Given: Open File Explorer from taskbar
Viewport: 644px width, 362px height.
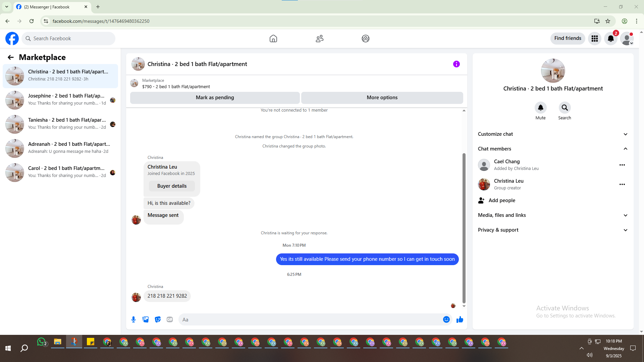Looking at the screenshot, I should (58, 342).
